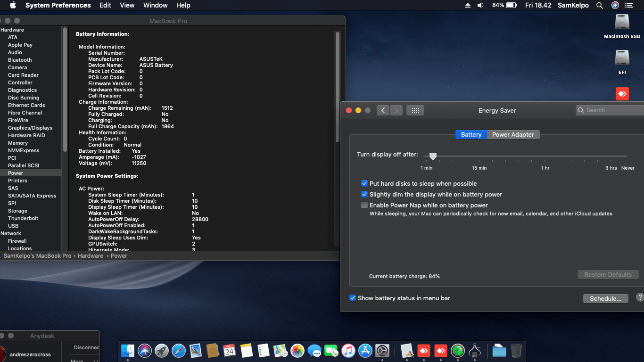Click System Preferences gear in Dock
This screenshot has height=362, width=644.
click(x=382, y=350)
